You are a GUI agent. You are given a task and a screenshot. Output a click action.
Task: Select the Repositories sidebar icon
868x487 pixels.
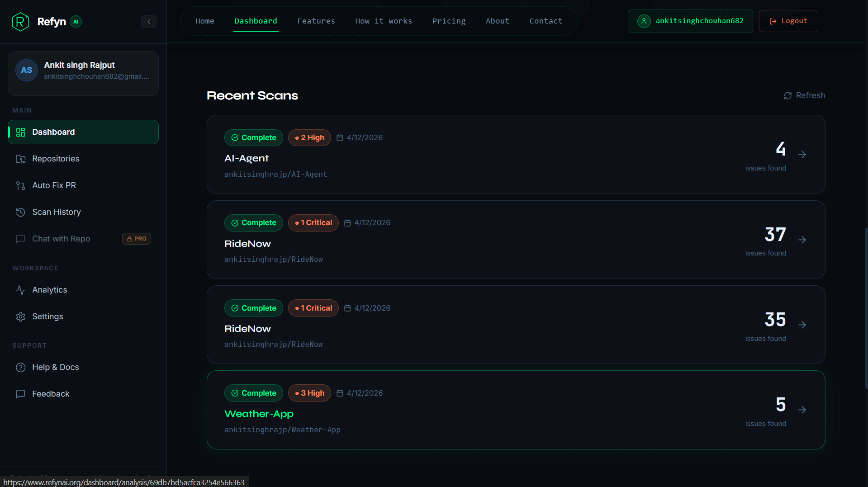point(21,159)
